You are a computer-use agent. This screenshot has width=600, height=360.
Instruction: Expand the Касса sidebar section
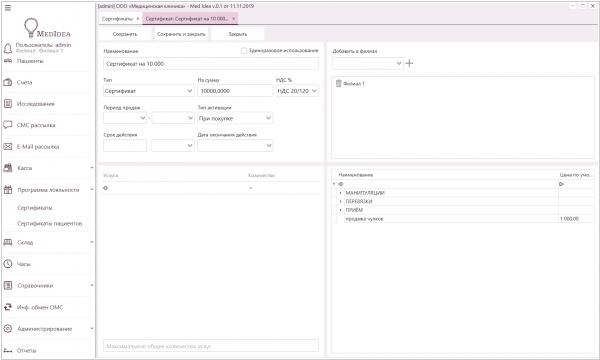point(91,168)
